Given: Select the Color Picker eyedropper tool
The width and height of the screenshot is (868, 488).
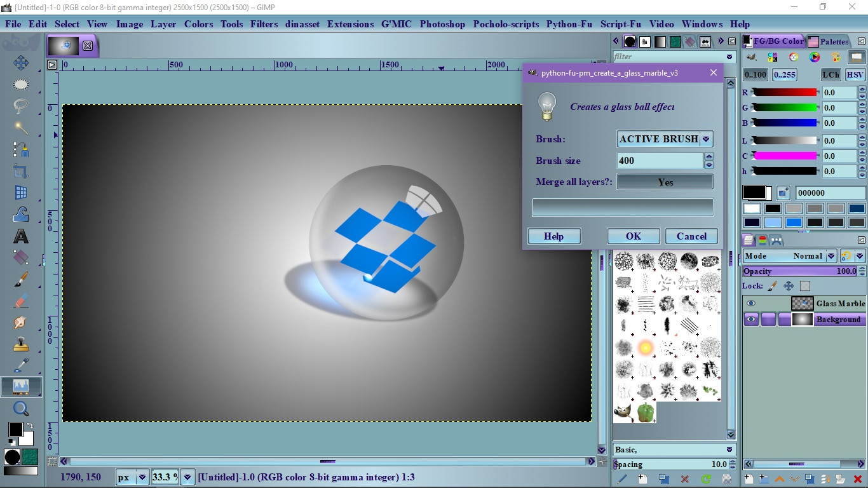Looking at the screenshot, I should click(x=21, y=365).
